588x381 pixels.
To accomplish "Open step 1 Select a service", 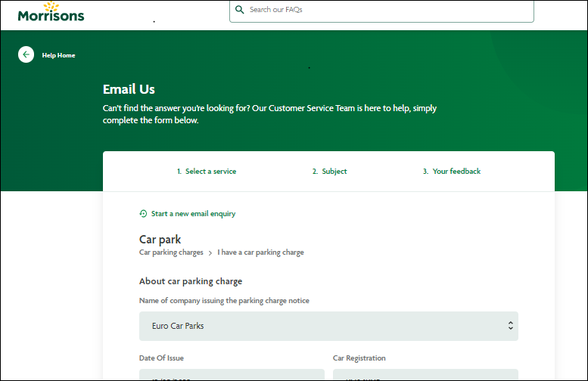I will (207, 171).
